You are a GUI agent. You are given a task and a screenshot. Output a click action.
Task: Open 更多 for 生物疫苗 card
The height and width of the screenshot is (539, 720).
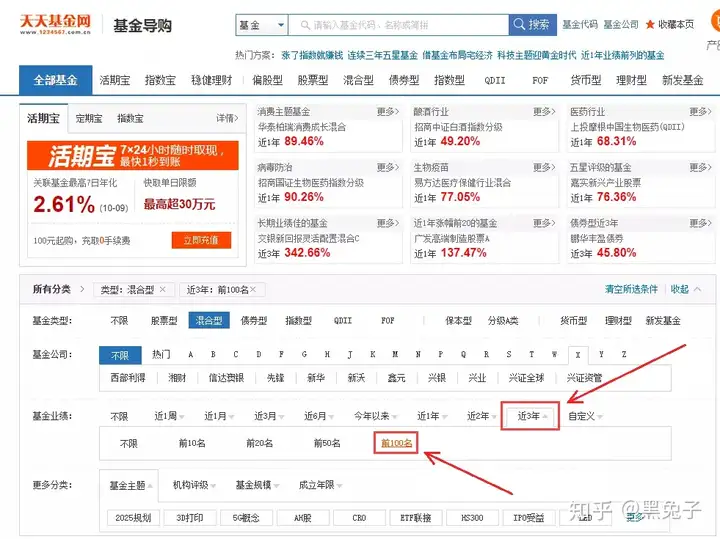point(544,167)
